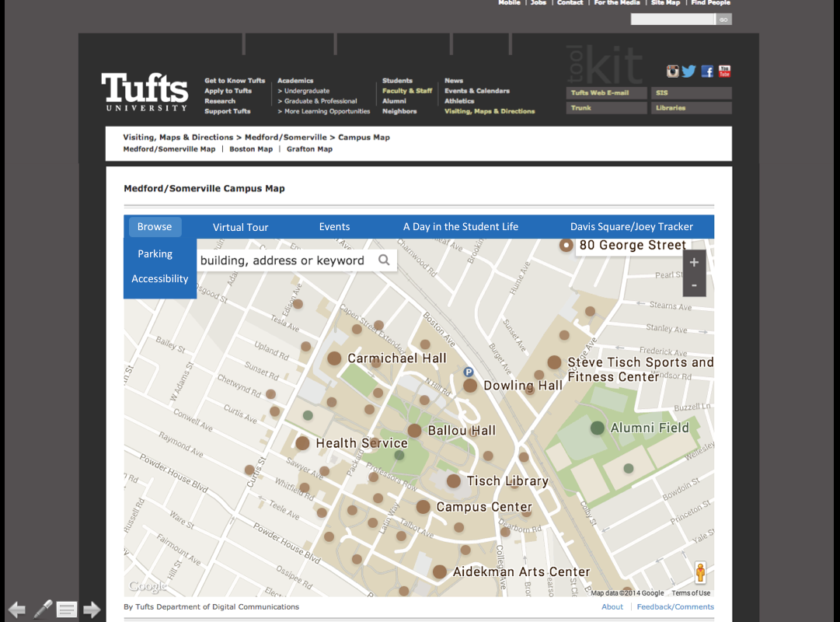Viewport: 840px width, 622px height.
Task: Go to next slide with right arrow
Action: point(92,610)
